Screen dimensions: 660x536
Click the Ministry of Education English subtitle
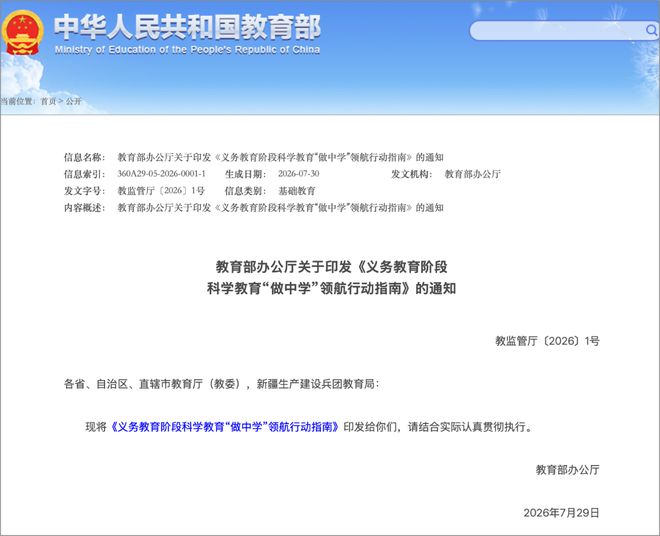click(x=187, y=50)
